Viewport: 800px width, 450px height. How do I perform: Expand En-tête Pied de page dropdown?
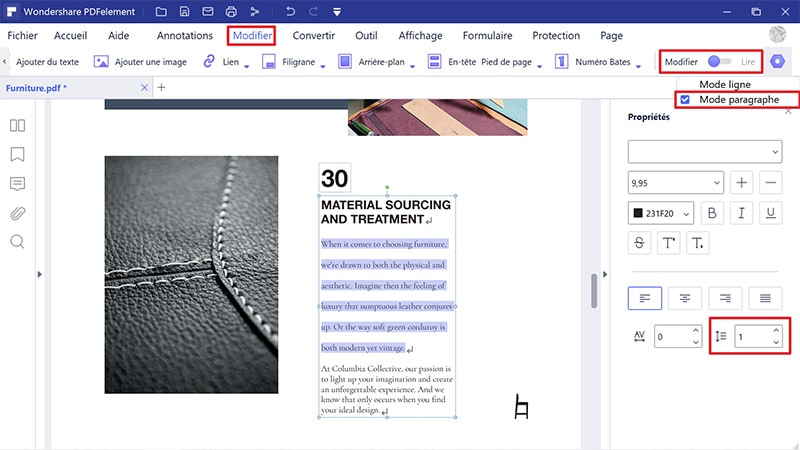(x=539, y=66)
